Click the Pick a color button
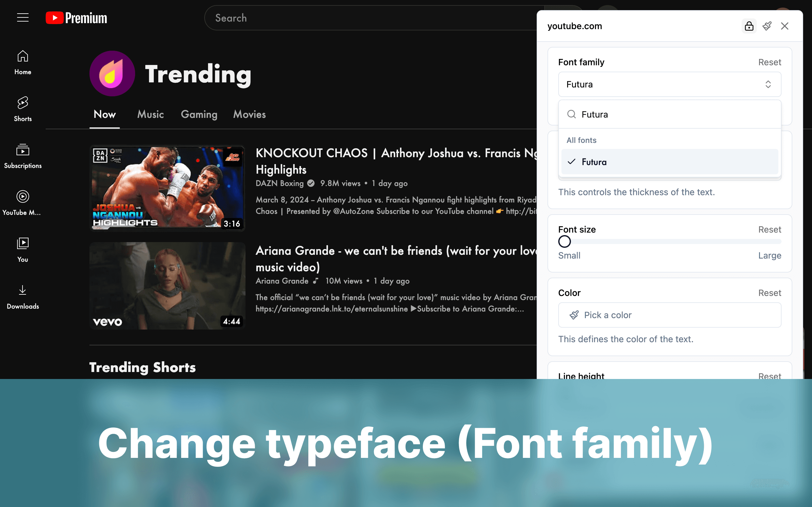Viewport: 812px width, 507px height. [669, 315]
